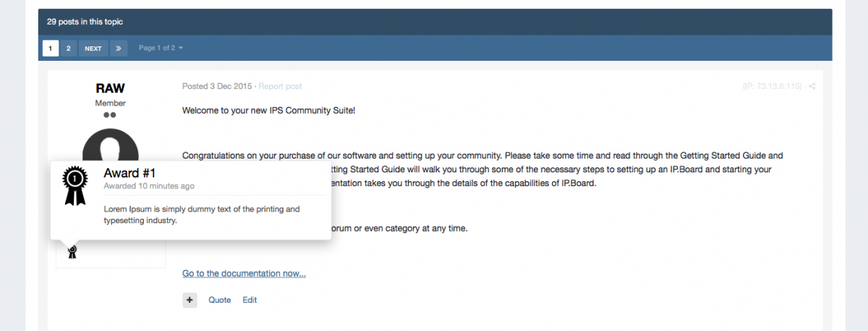Go to page 2 of the topic
Image resolution: width=868 pixels, height=331 pixels.
pyautogui.click(x=68, y=49)
